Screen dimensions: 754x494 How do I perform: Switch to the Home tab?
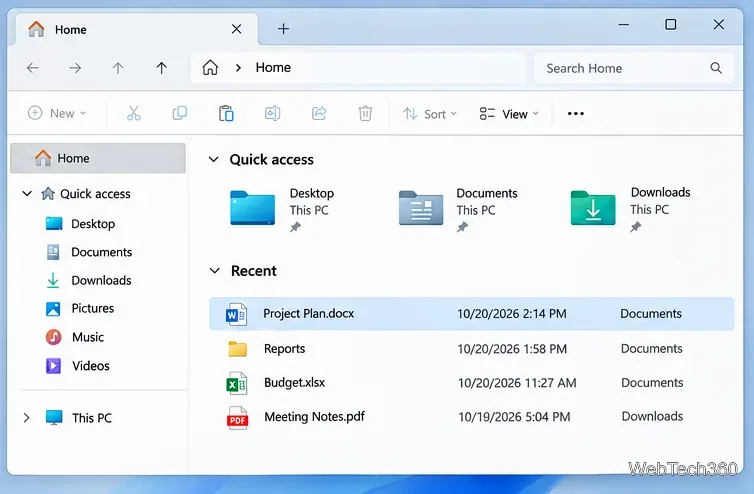click(136, 29)
